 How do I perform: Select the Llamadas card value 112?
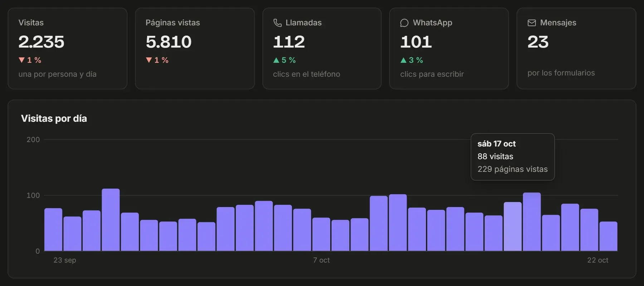pyautogui.click(x=289, y=42)
